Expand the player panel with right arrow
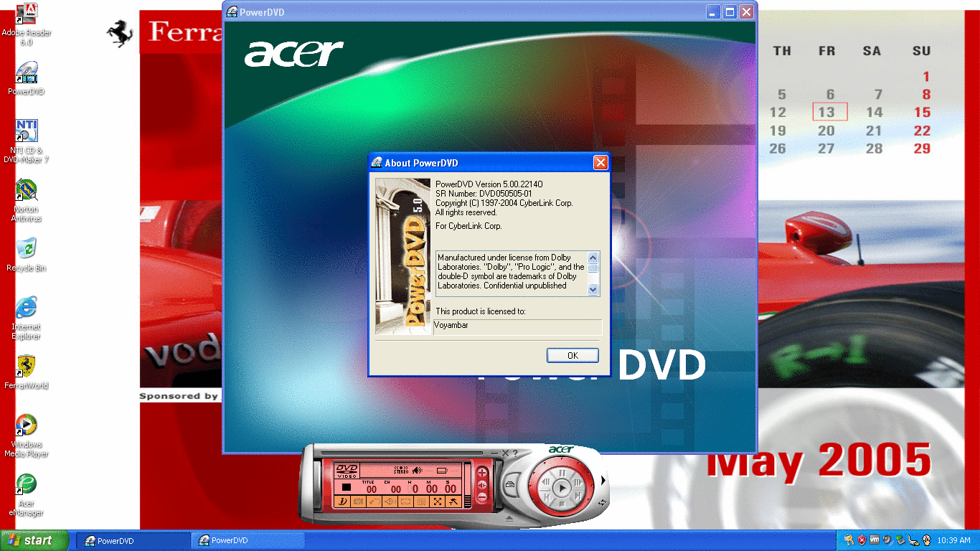980x551 pixels. point(603,480)
